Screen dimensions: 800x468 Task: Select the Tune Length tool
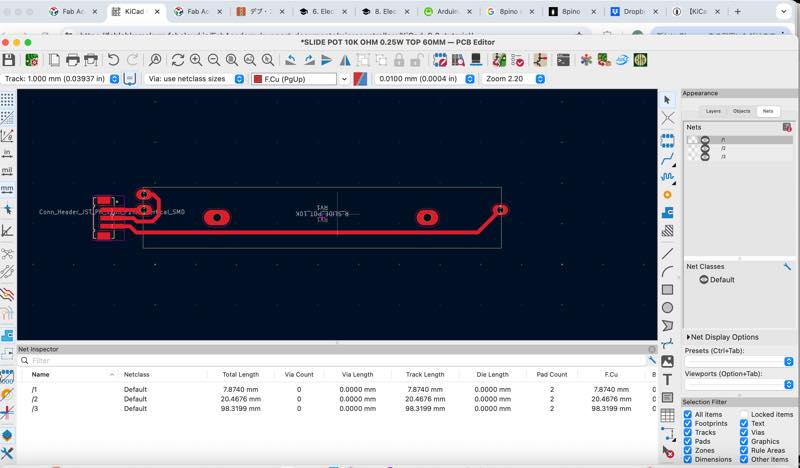click(x=667, y=177)
